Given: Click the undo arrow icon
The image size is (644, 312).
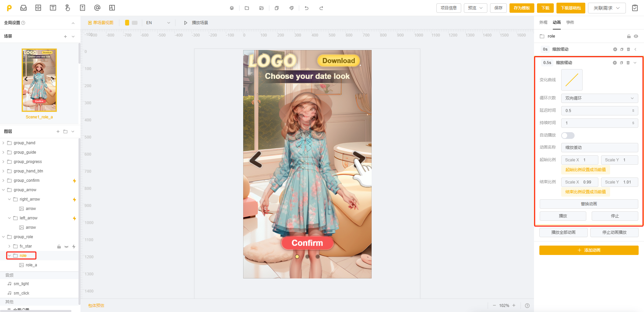Looking at the screenshot, I should pyautogui.click(x=307, y=8).
